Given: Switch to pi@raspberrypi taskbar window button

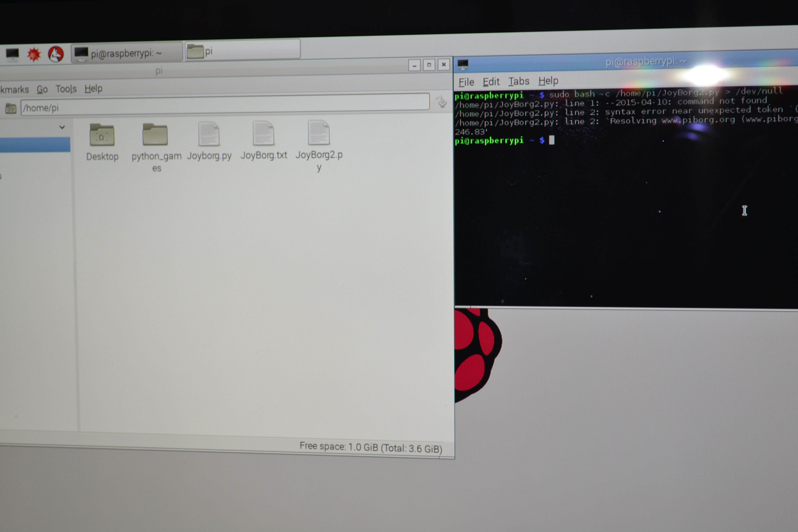Looking at the screenshot, I should point(126,53).
